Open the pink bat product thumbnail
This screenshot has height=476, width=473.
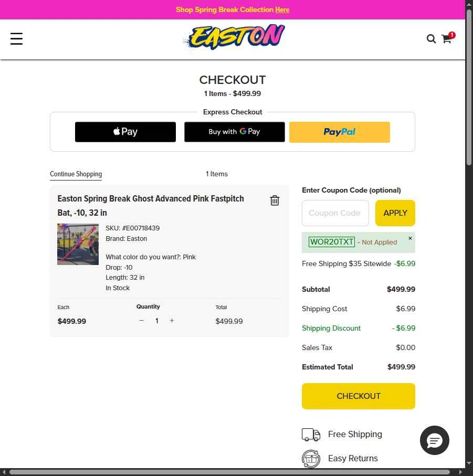click(78, 245)
